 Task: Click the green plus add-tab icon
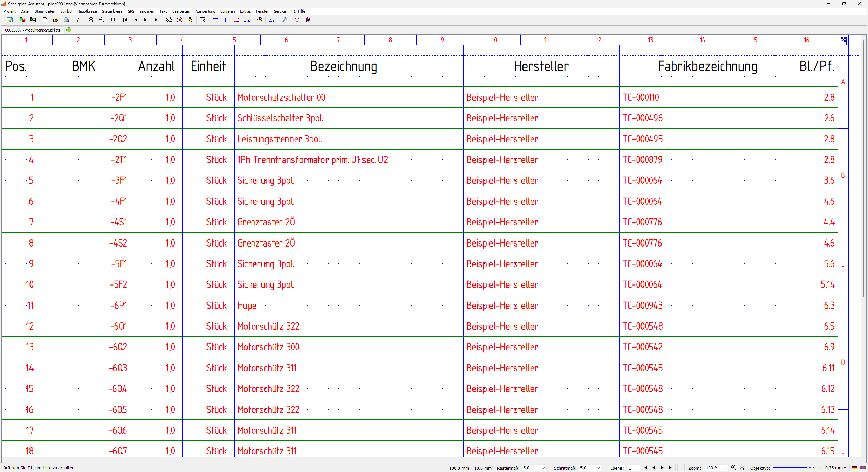click(69, 30)
